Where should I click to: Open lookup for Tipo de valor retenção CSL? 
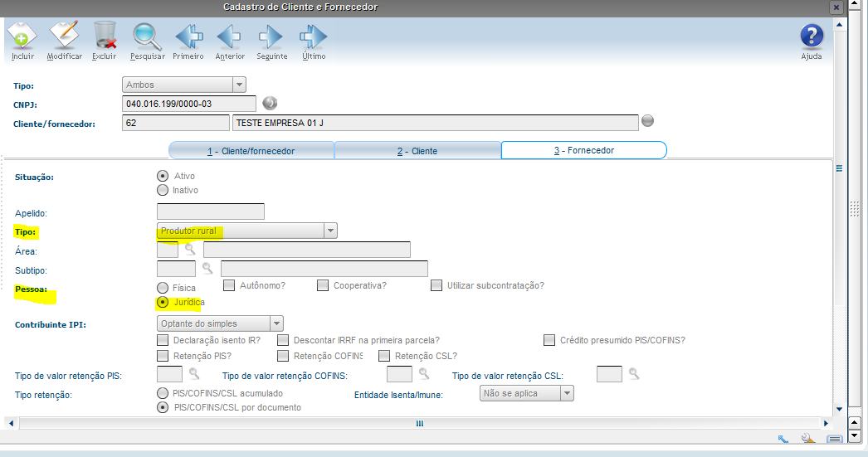pyautogui.click(x=634, y=374)
